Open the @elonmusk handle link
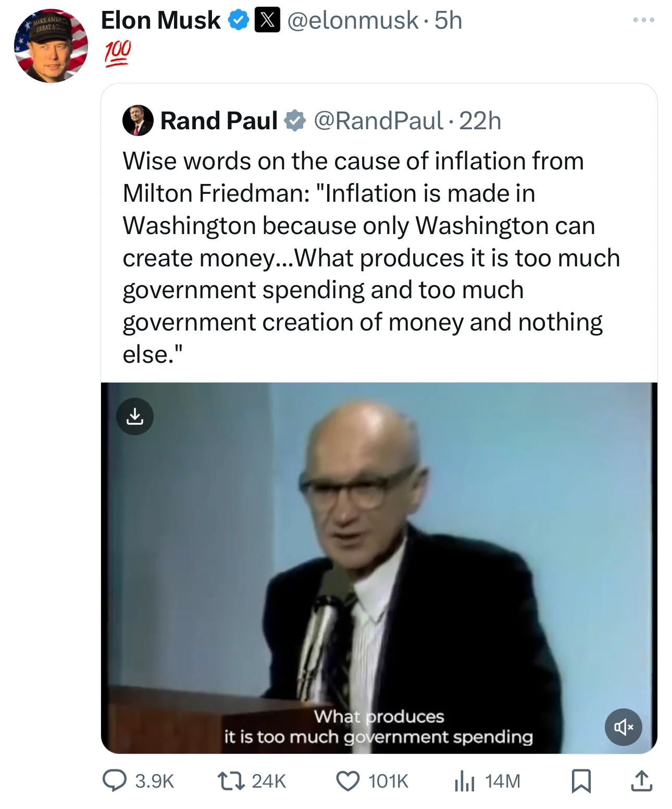Viewport: 672px width, 809px height. coord(352,20)
